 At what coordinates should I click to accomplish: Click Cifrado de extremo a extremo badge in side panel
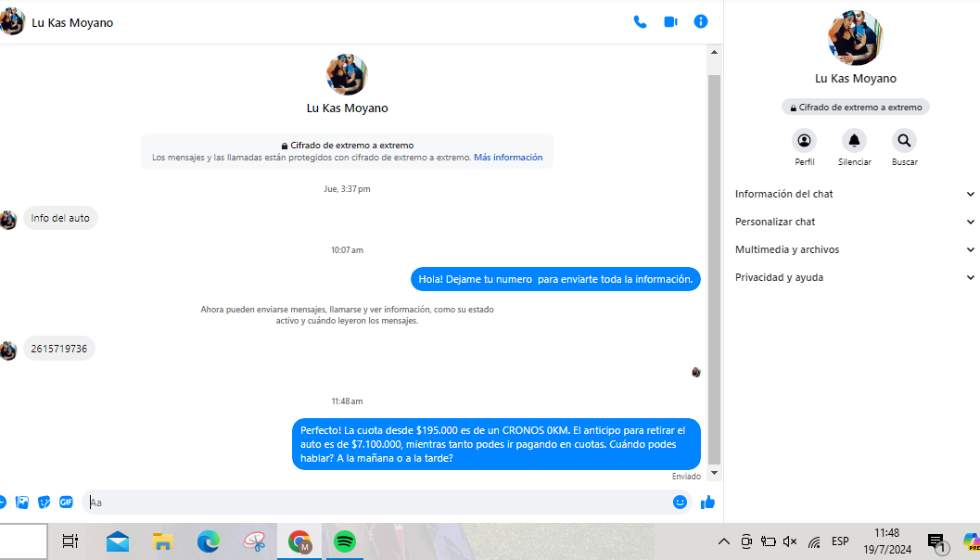(x=856, y=108)
